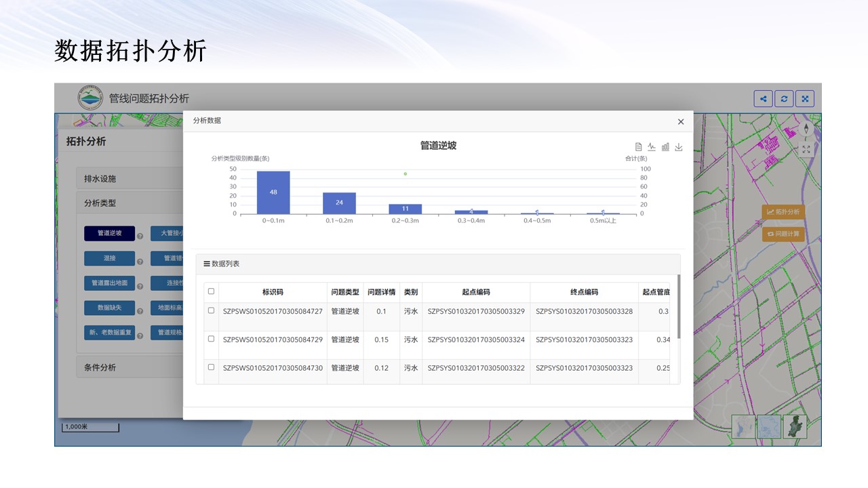868x488 pixels.
Task: Select the 混接 analysis type
Action: (109, 258)
